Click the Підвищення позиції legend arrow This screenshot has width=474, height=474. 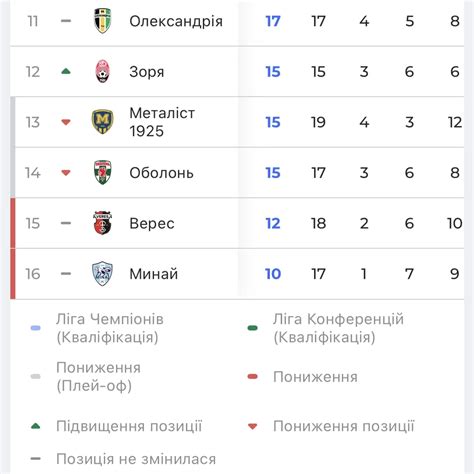click(35, 426)
